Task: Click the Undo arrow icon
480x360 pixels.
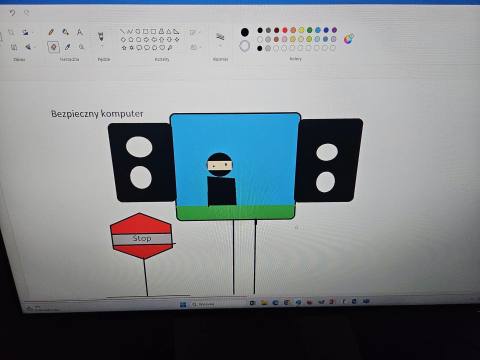Action: tap(12, 13)
